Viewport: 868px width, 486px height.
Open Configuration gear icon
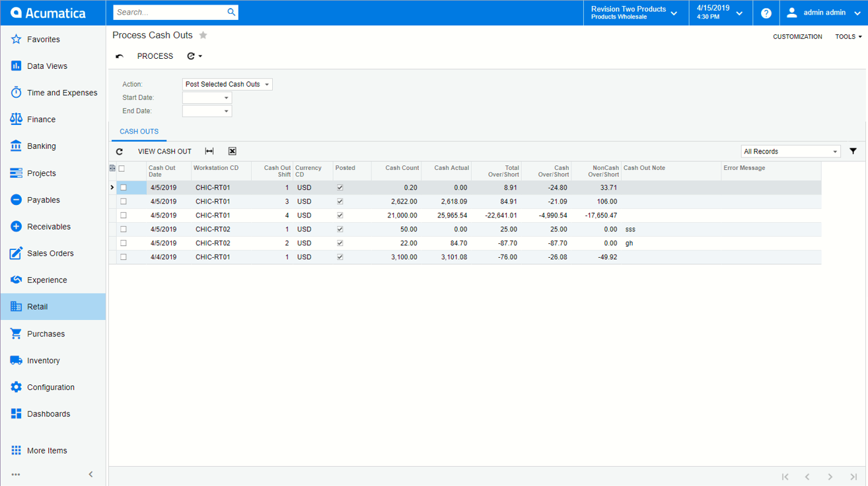(16, 387)
